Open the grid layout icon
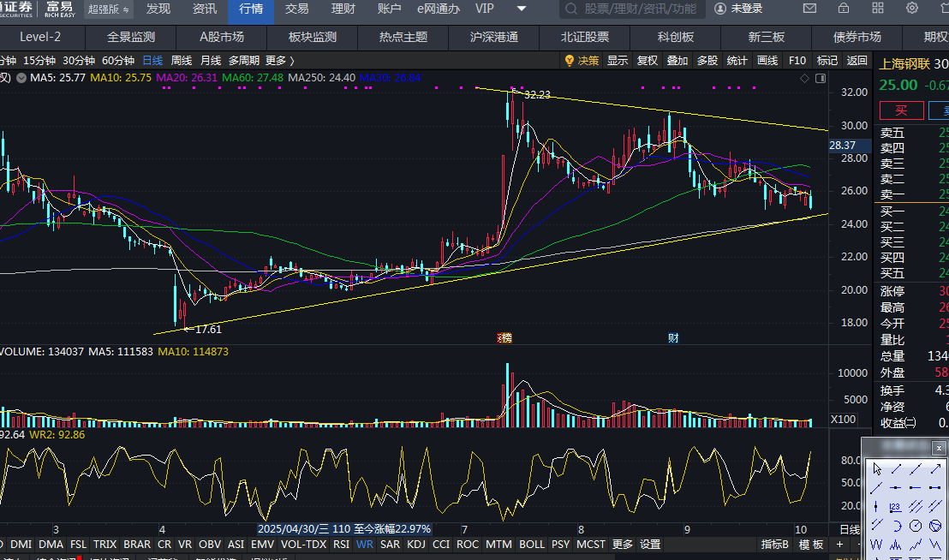This screenshot has height=560, width=949. coord(877,9)
